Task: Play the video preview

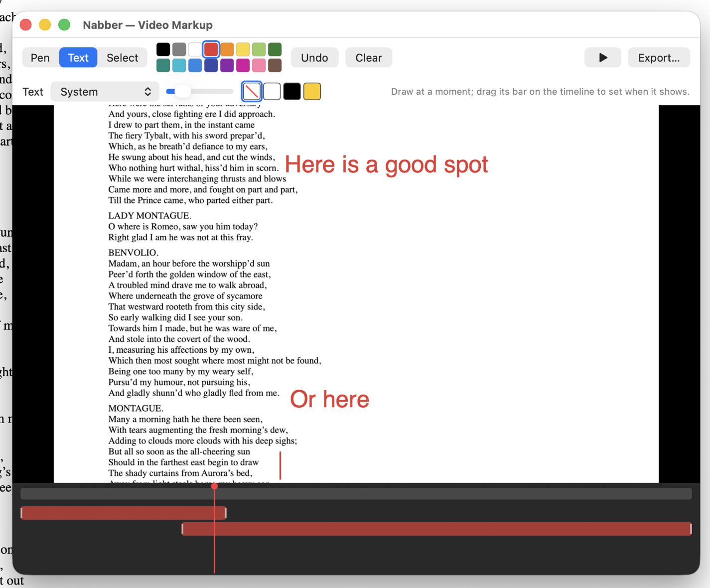Action: point(603,58)
